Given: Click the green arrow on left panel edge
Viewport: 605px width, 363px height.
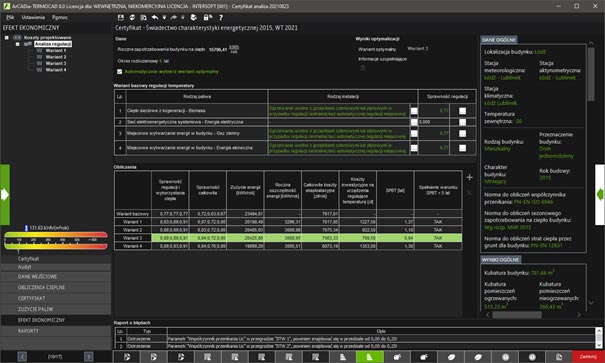Looking at the screenshot, I should pyautogui.click(x=5, y=195).
